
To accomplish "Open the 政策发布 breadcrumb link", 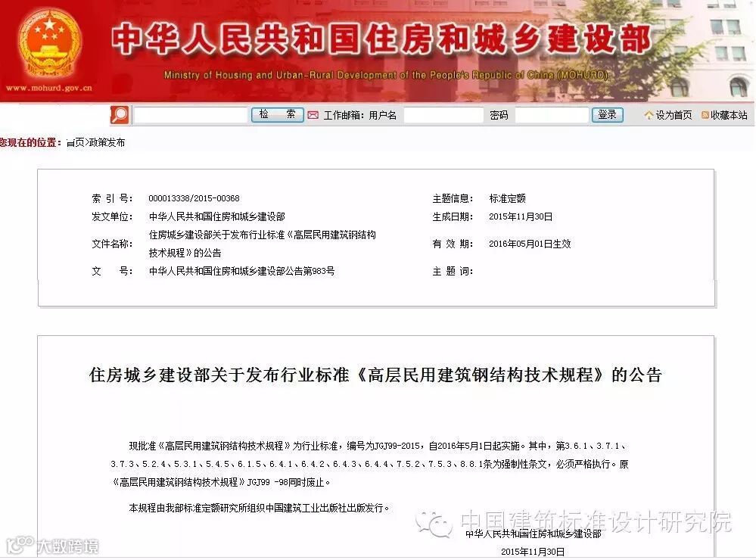I will click(x=107, y=143).
